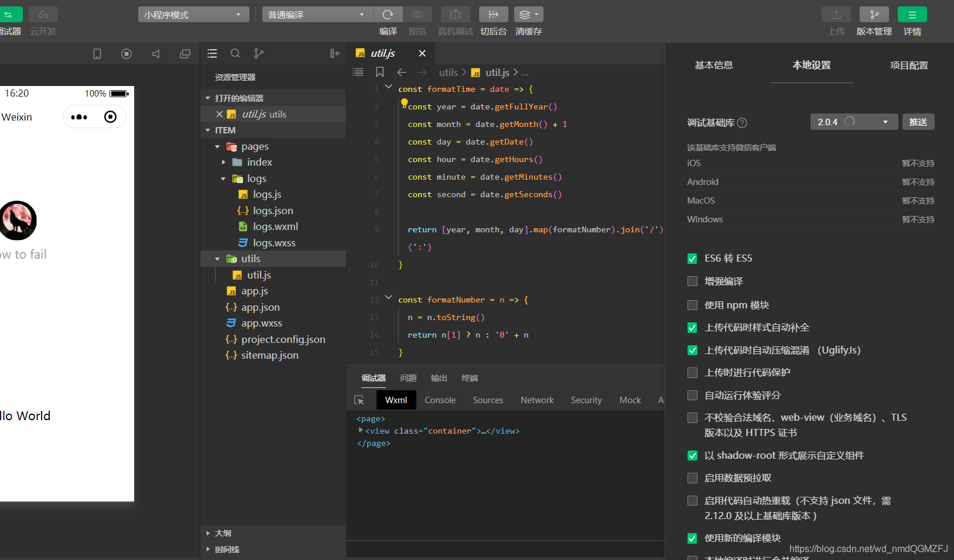Open file list icon in explorer

pyautogui.click(x=212, y=54)
